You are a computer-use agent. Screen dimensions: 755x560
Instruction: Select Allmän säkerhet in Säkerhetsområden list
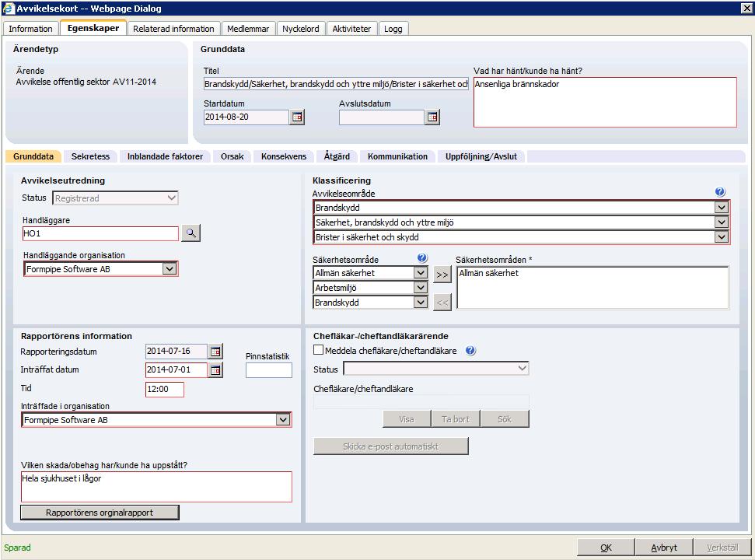488,273
